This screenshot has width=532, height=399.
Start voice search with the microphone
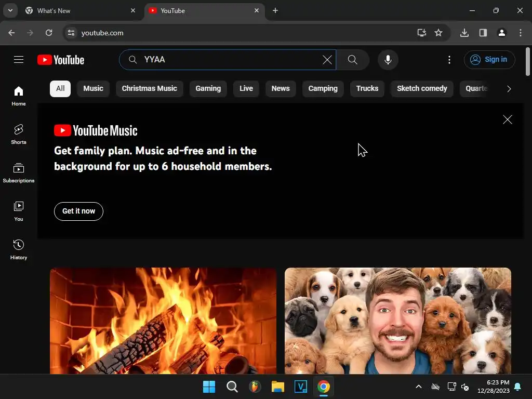[x=388, y=60]
